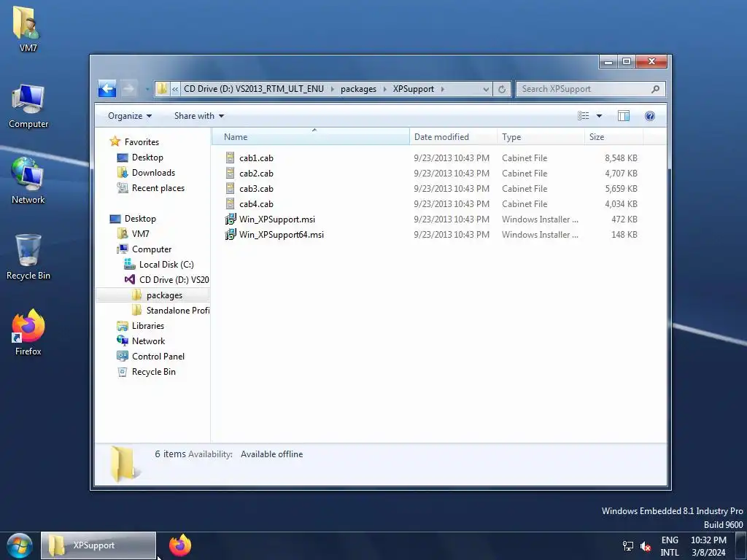Image resolution: width=747 pixels, height=560 pixels.
Task: Open the recent locations dropdown arrow
Action: tap(147, 89)
